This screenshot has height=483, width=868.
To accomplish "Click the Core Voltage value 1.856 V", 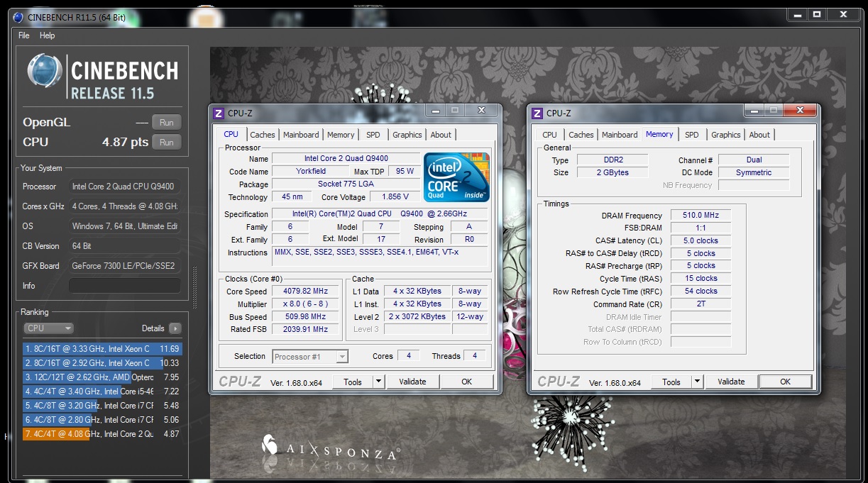I will (395, 197).
